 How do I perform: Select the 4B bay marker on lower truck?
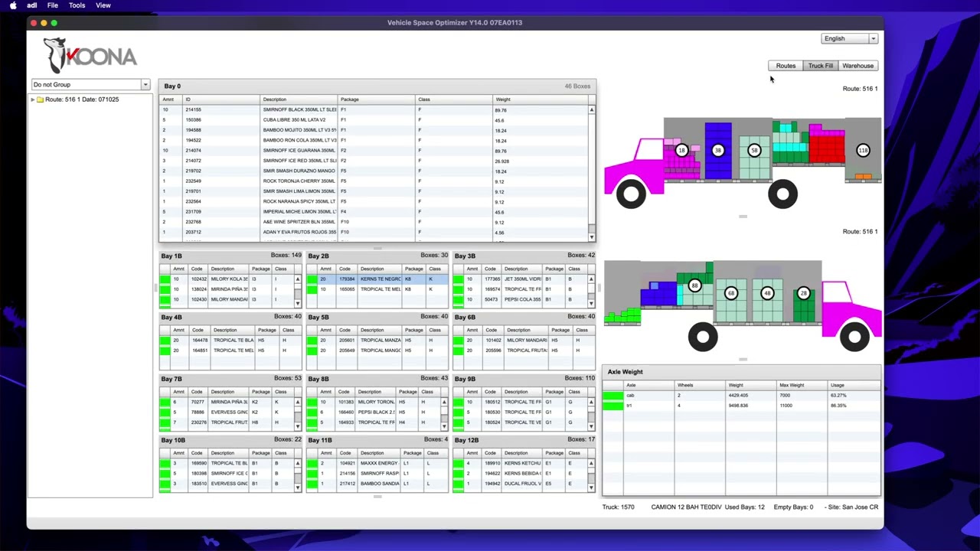(x=767, y=293)
